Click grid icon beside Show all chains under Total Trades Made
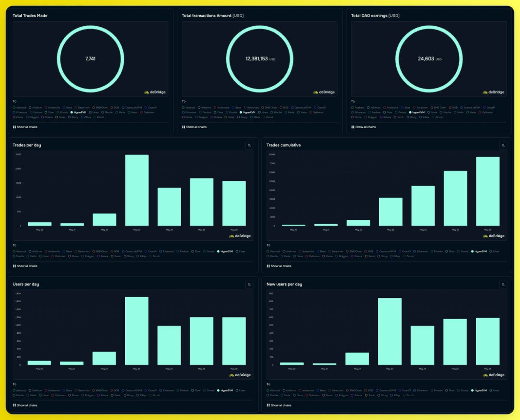This screenshot has width=520, height=420. pyautogui.click(x=14, y=127)
